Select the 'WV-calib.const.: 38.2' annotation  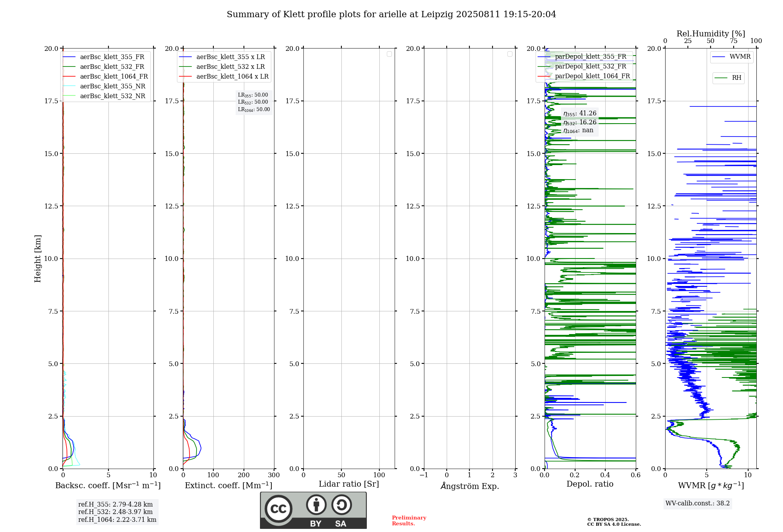(x=698, y=503)
